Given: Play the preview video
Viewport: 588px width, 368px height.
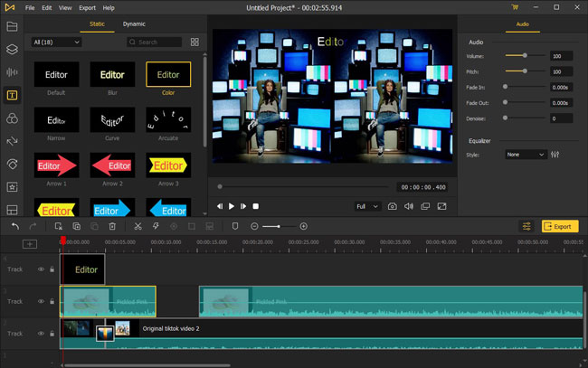Looking at the screenshot, I should [x=232, y=206].
